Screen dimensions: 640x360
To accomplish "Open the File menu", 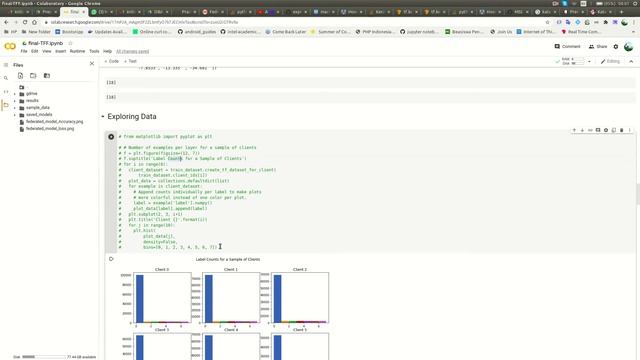I will pos(24,51).
